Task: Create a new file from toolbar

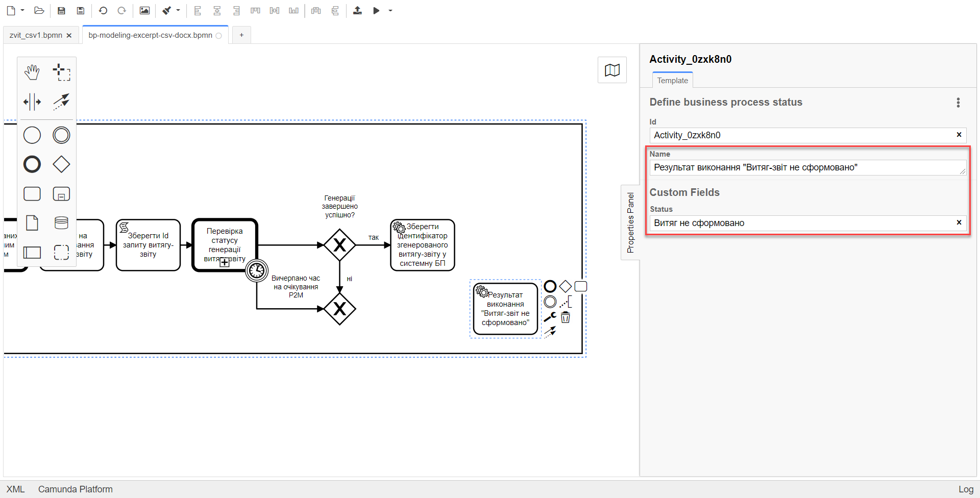Action: [x=11, y=11]
